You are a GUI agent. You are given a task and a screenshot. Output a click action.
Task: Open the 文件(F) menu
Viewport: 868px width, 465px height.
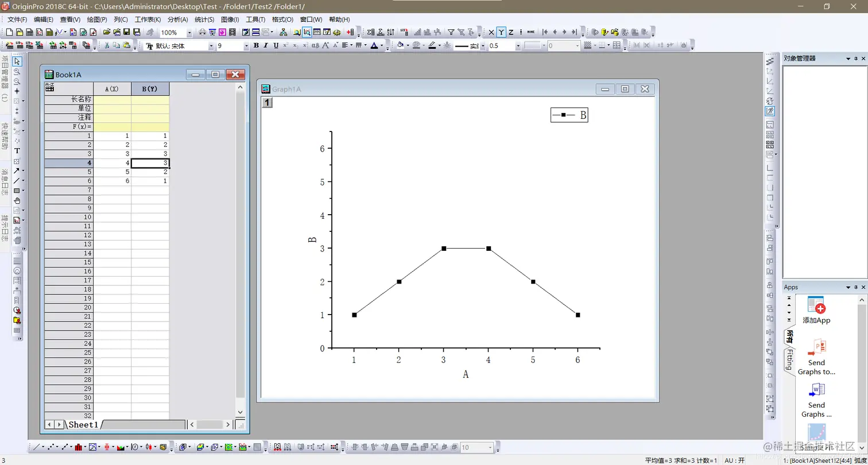tap(17, 20)
